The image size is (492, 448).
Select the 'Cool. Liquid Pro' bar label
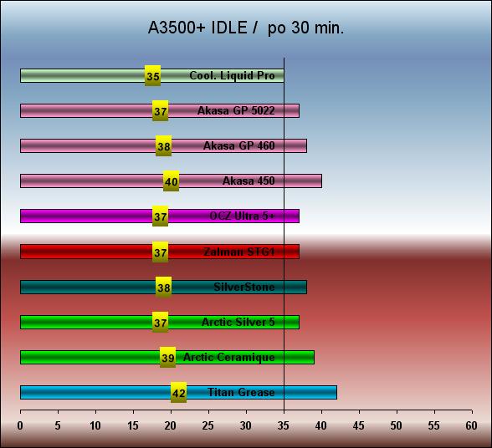232,75
